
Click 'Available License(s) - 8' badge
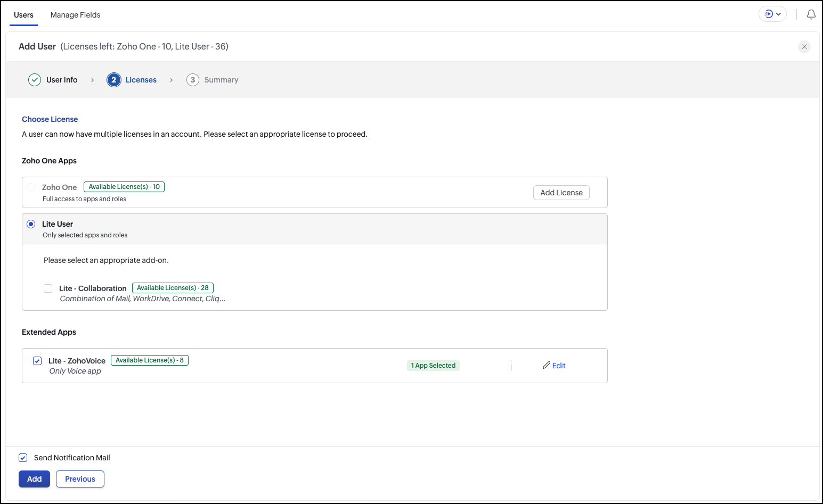tap(150, 360)
